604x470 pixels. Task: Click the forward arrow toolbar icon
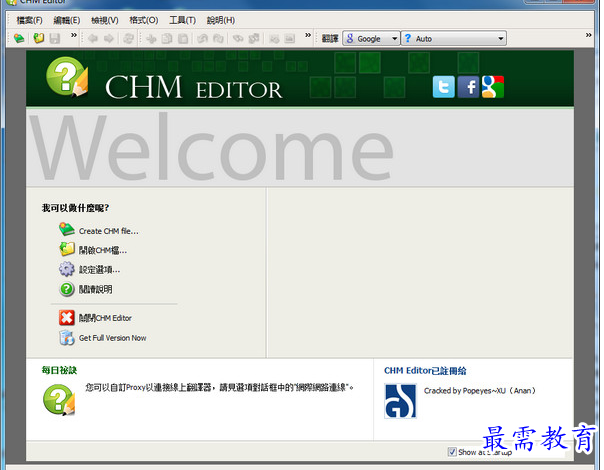(109, 39)
